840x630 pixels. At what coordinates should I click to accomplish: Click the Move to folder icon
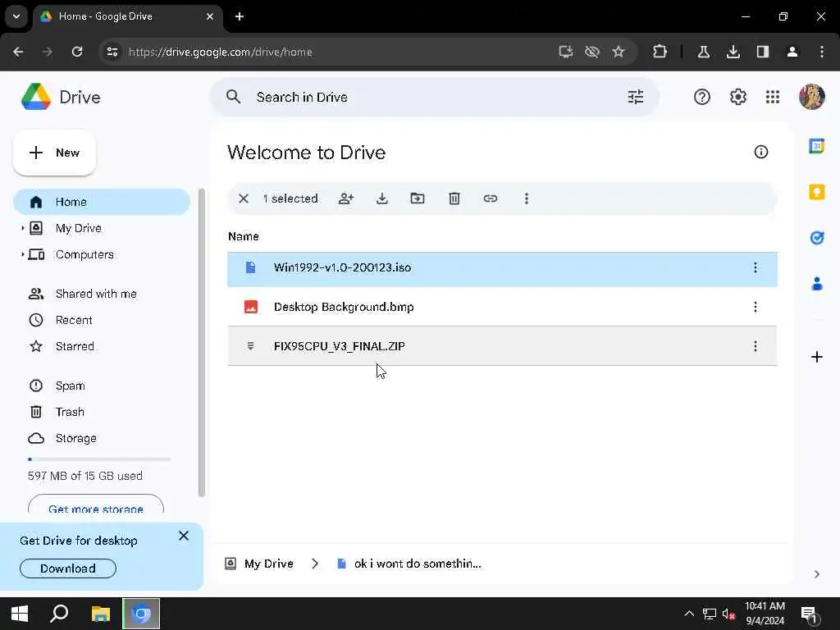(418, 199)
